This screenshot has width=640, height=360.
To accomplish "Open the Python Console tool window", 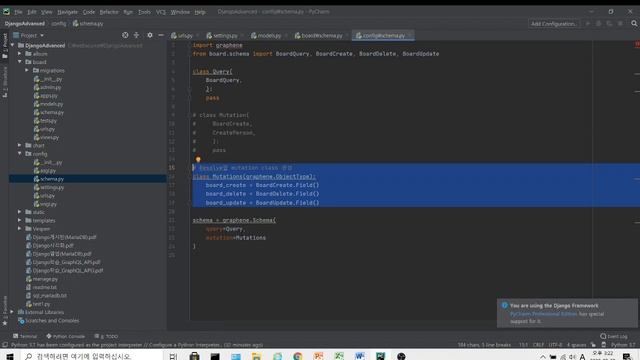I will pyautogui.click(x=65, y=336).
